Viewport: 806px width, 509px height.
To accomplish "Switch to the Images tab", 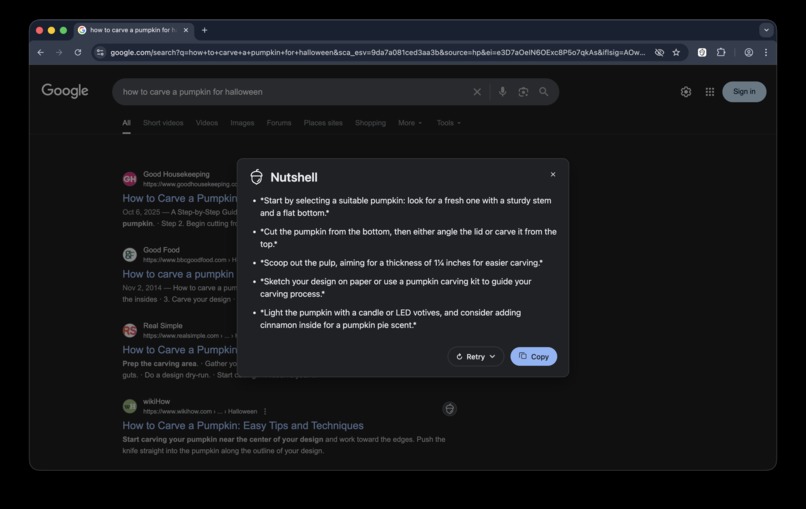I will click(242, 123).
